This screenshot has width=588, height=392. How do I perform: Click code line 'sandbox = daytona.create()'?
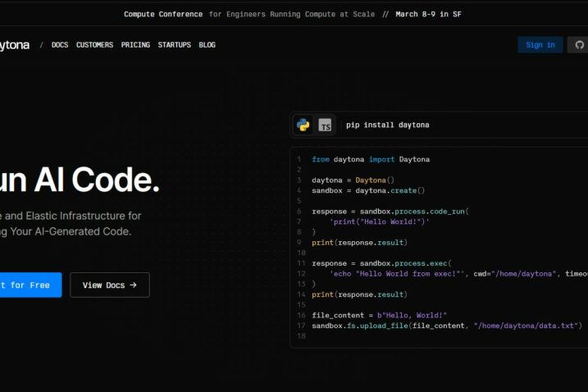point(368,190)
